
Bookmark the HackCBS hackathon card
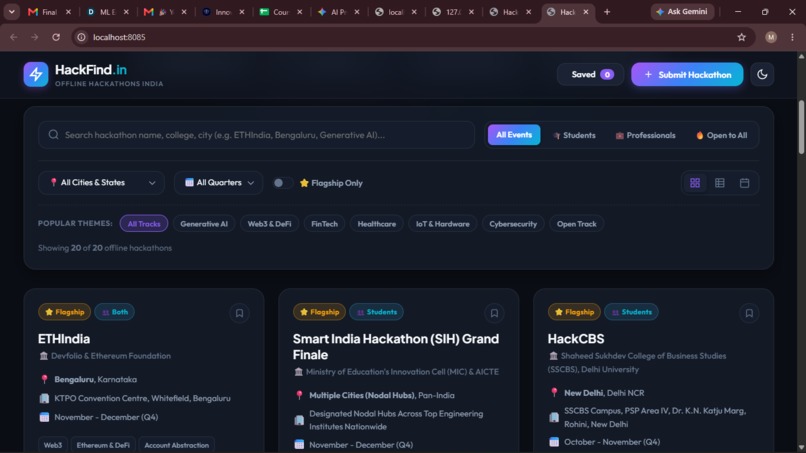click(x=749, y=313)
